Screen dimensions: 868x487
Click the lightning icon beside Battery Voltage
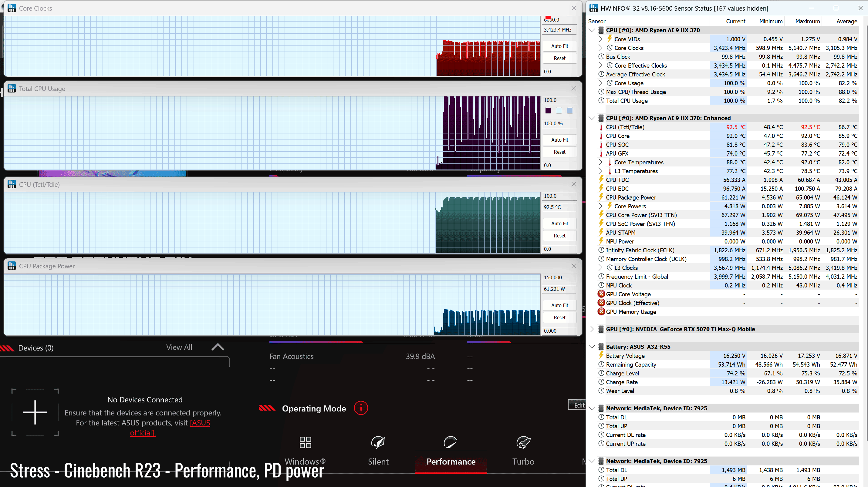(601, 355)
